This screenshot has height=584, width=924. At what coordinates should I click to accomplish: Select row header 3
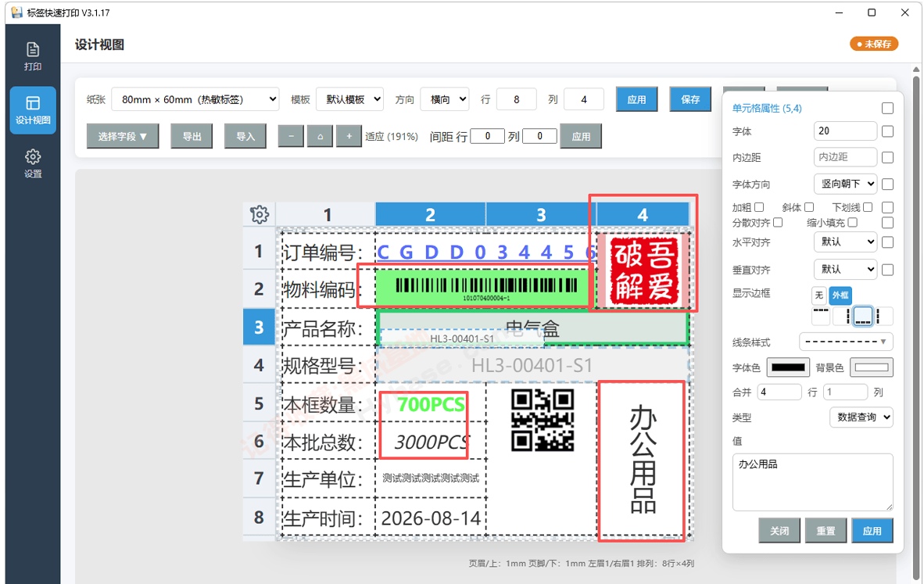[x=259, y=327]
